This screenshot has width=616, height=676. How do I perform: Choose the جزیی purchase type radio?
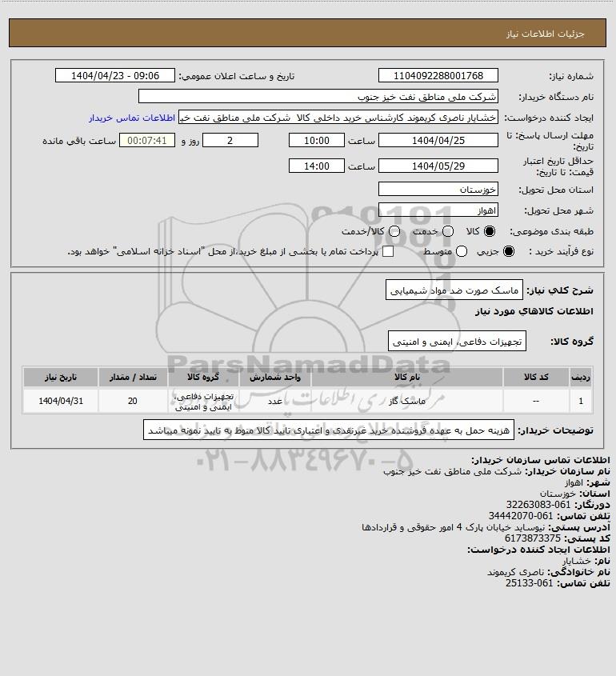click(x=509, y=251)
